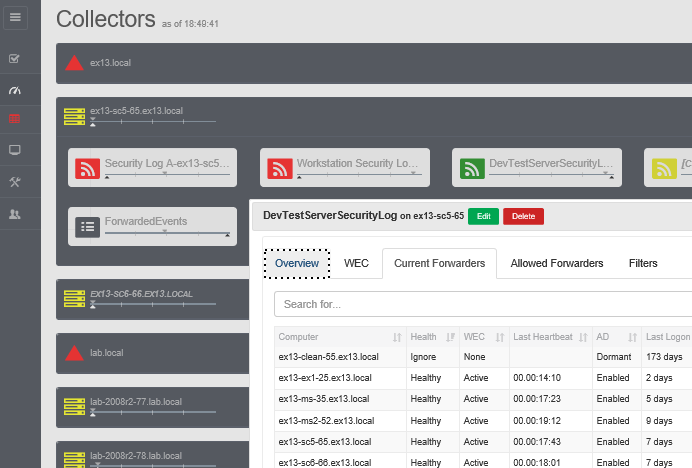The image size is (692, 468).
Task: Expand the ex13.local domain row
Action: (110, 63)
